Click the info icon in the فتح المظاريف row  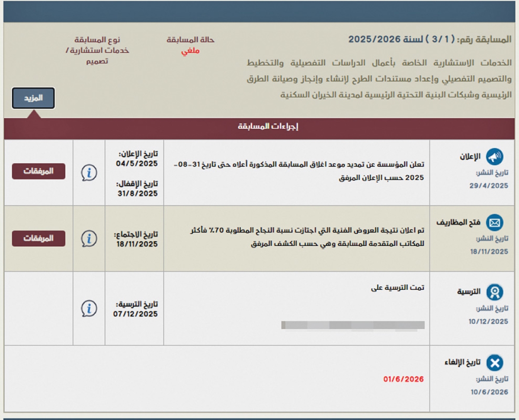coord(89,239)
